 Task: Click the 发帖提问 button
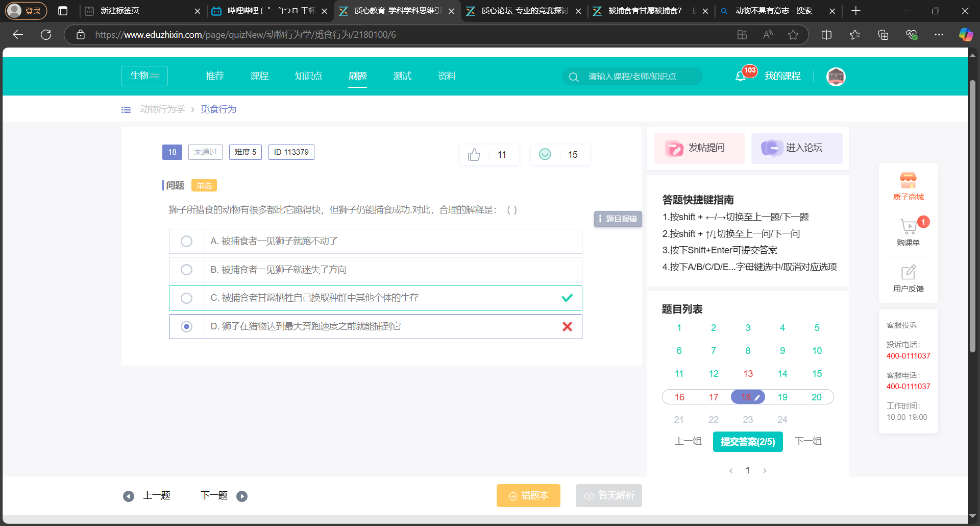pos(699,148)
